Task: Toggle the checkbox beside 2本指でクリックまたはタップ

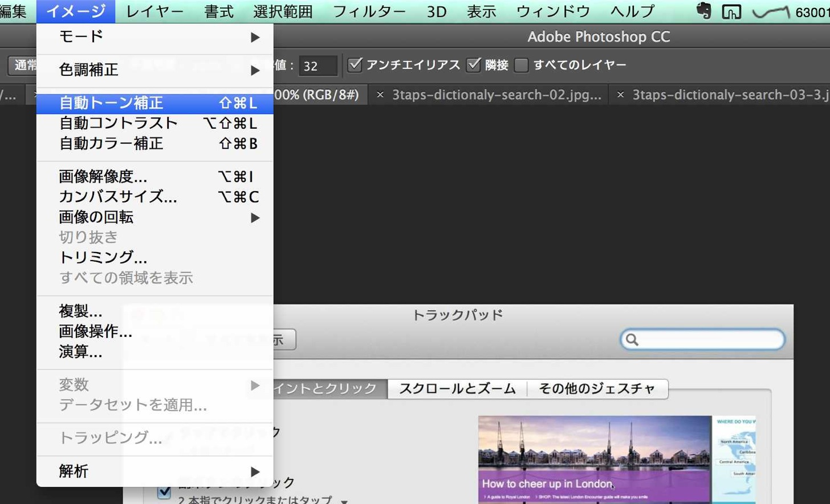Action: pos(164,491)
